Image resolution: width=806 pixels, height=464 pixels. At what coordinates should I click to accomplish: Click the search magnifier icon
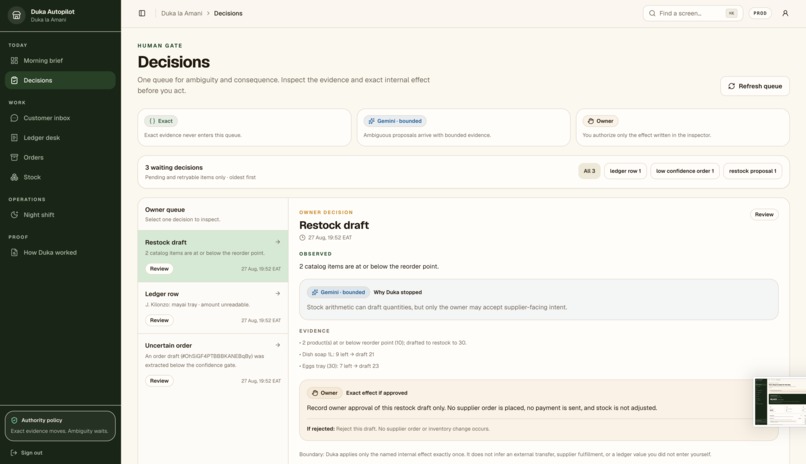(652, 13)
